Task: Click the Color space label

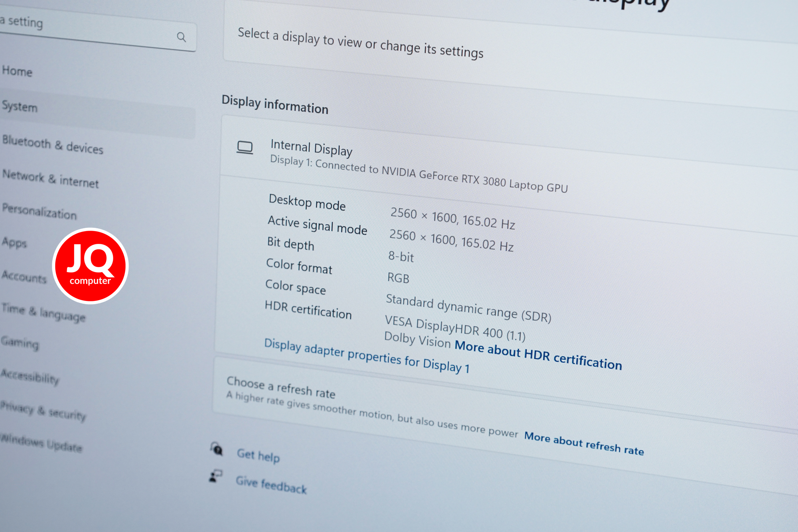Action: click(x=295, y=287)
